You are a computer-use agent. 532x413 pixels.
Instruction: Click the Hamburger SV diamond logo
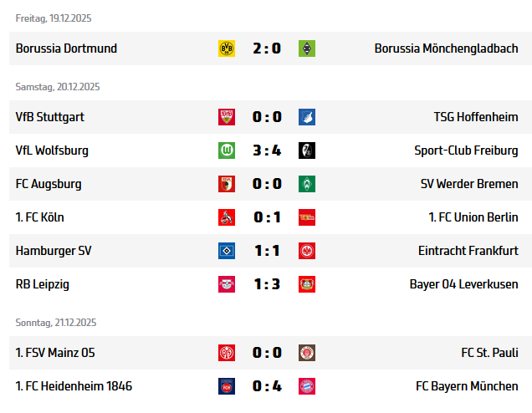[226, 251]
